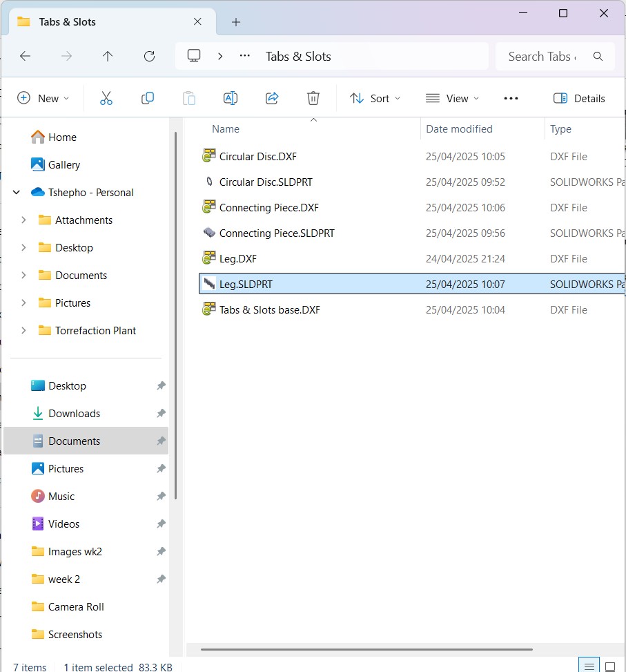Click the 25/04/2025 09:56 date cell
Screen dimensions: 626x672
[x=465, y=233]
